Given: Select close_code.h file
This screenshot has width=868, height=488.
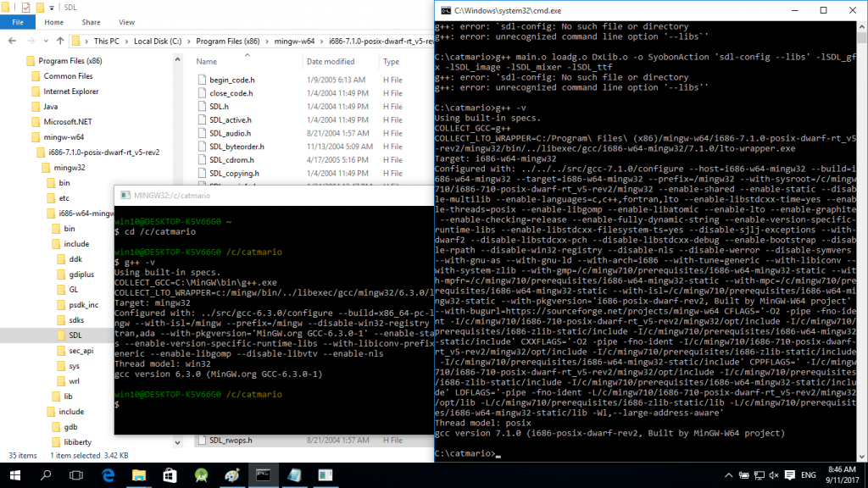Looking at the screenshot, I should tap(231, 93).
